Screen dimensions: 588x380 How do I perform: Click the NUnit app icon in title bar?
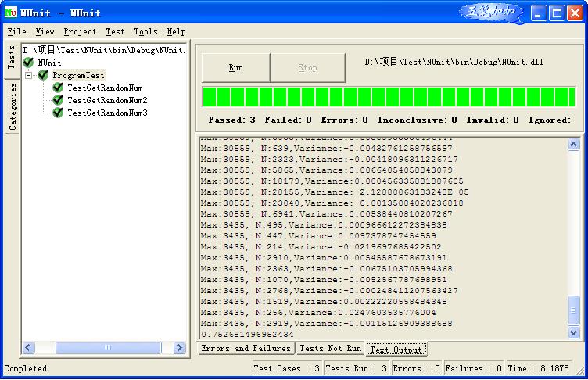(10, 13)
